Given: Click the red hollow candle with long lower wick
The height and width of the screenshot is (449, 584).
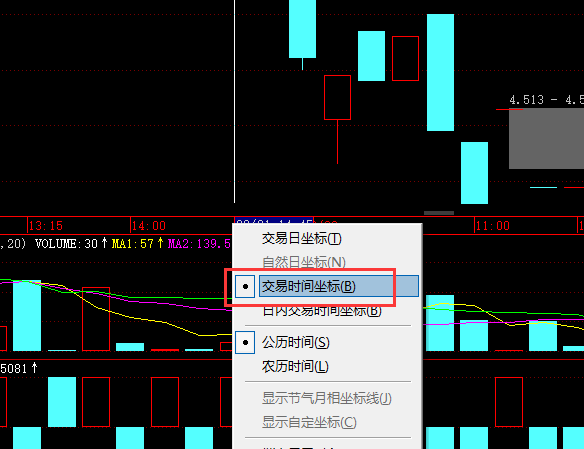Looking at the screenshot, I should 337,98.
